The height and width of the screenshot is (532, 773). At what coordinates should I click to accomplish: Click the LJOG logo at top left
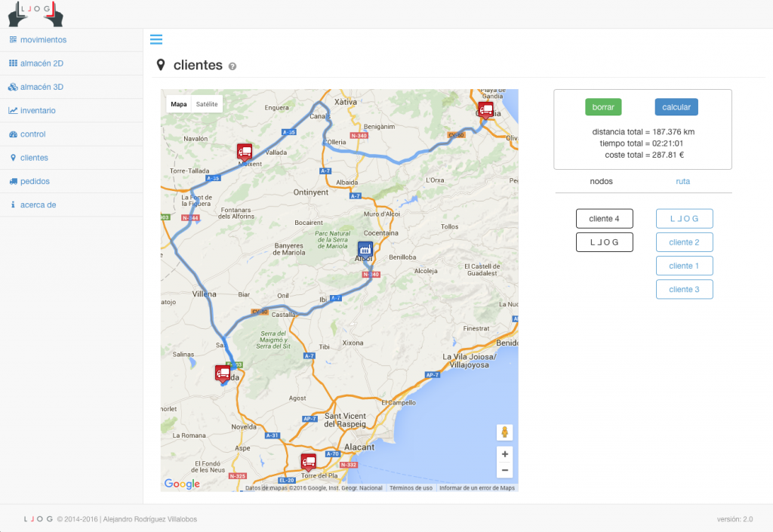35,13
